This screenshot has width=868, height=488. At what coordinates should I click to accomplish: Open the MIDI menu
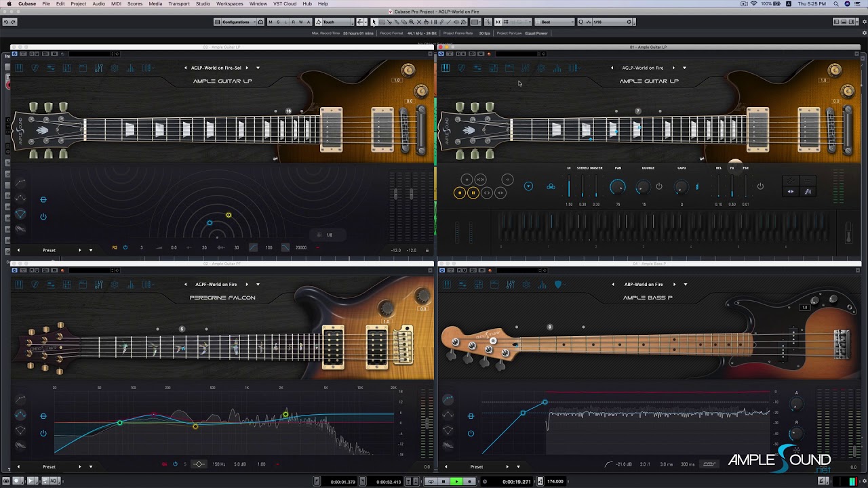tap(116, 3)
